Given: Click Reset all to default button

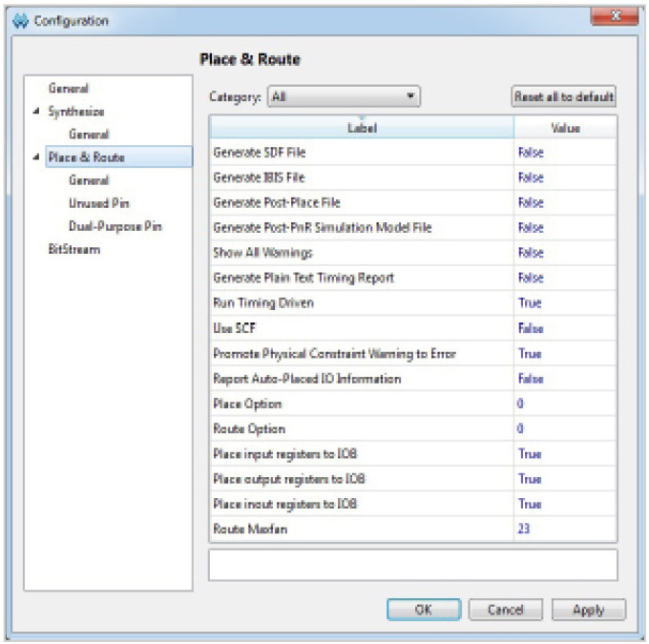Looking at the screenshot, I should tap(563, 96).
